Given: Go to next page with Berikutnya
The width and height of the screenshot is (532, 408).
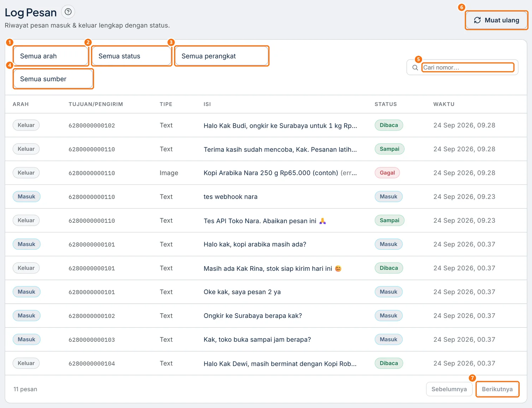Looking at the screenshot, I should point(497,389).
